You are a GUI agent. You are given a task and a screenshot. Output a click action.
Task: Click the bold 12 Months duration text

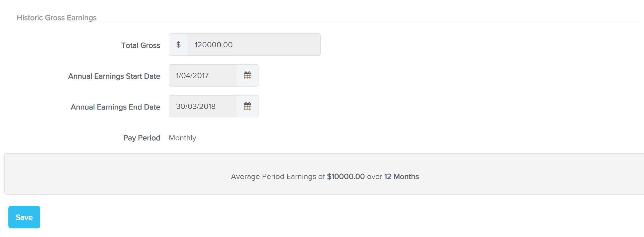click(401, 176)
